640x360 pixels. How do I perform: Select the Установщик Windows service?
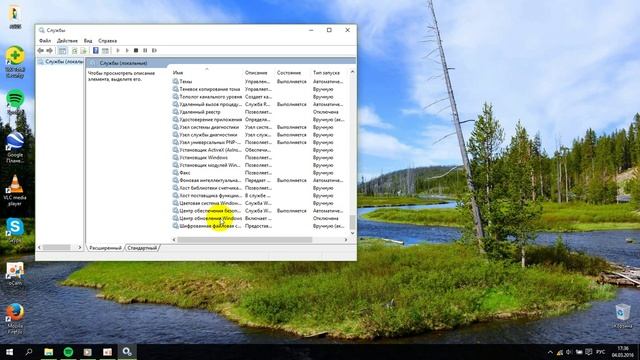pyautogui.click(x=260, y=158)
